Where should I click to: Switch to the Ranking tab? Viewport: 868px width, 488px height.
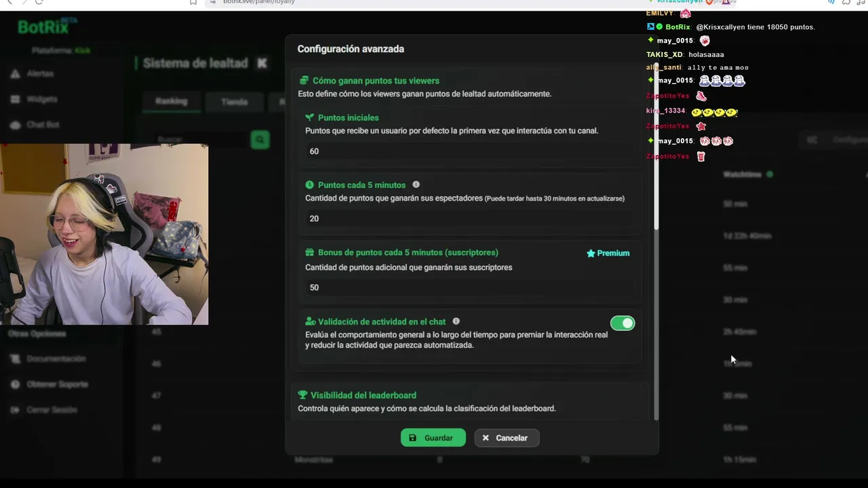(171, 102)
